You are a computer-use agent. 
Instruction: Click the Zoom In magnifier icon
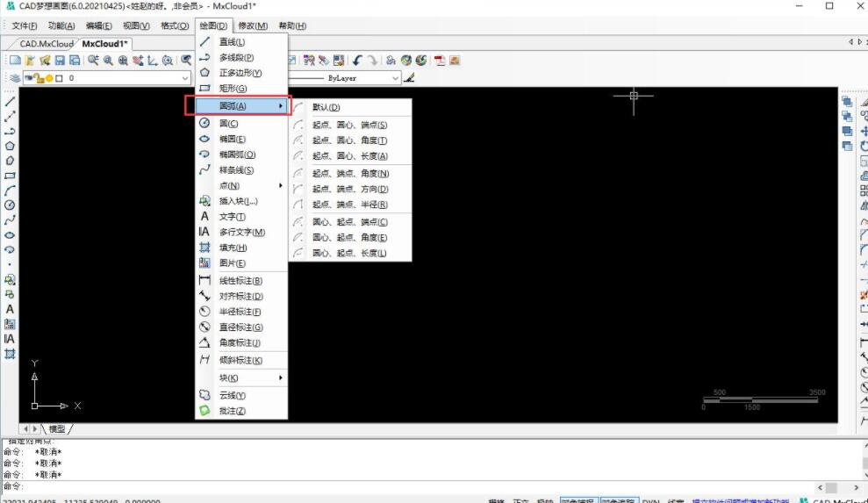[109, 61]
